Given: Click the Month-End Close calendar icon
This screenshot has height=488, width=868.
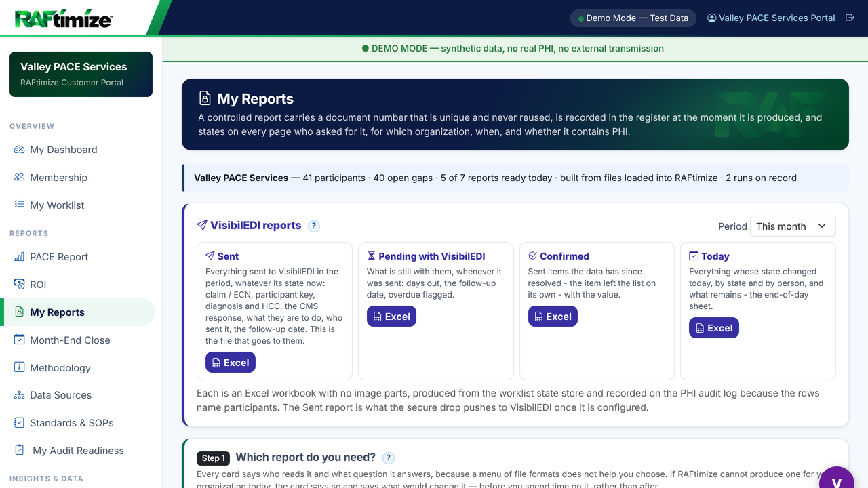Looking at the screenshot, I should (x=19, y=340).
